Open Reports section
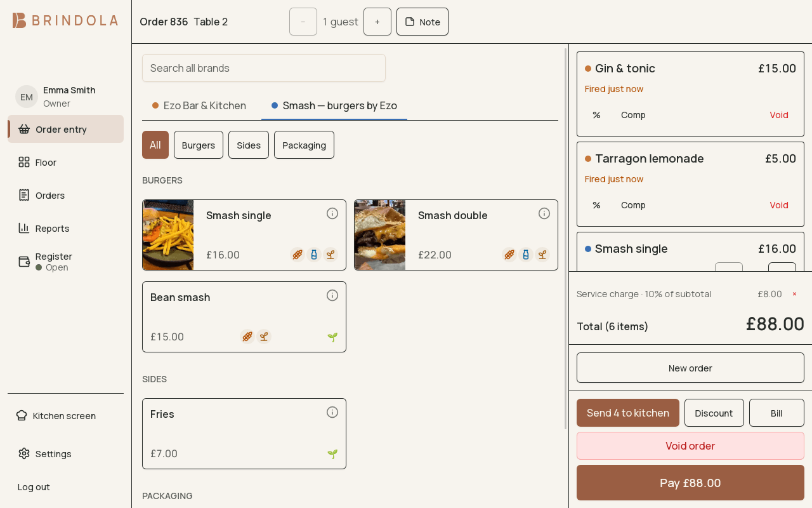The width and height of the screenshot is (812, 508). tap(65, 228)
